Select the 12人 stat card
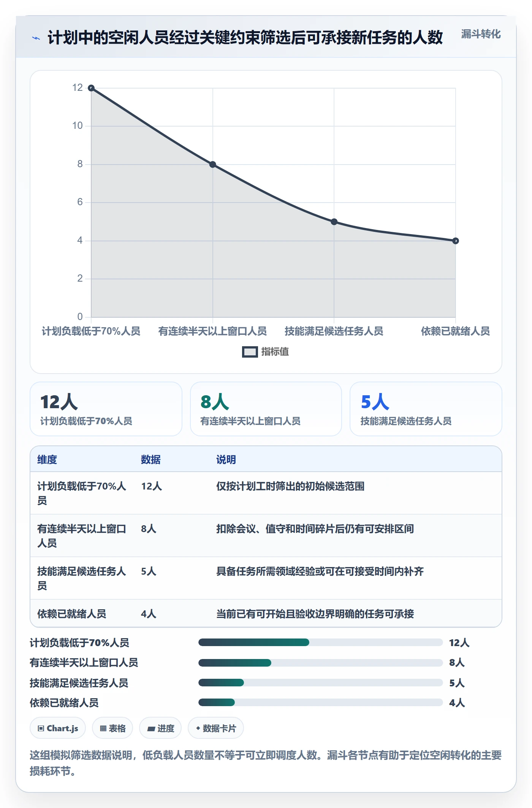 106,409
